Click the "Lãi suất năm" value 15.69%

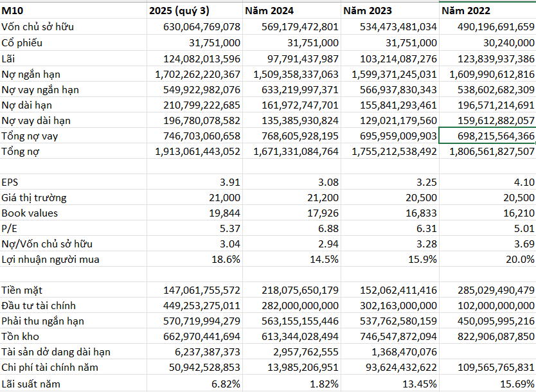click(487, 384)
